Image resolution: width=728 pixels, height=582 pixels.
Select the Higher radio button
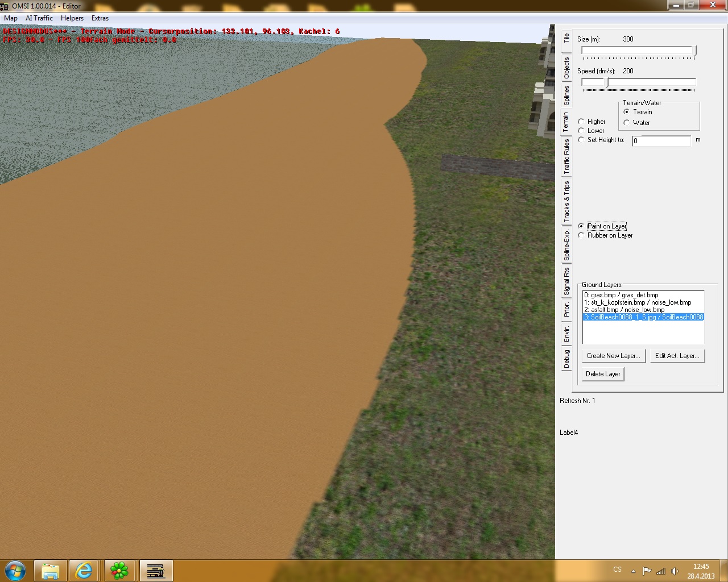pyautogui.click(x=581, y=122)
